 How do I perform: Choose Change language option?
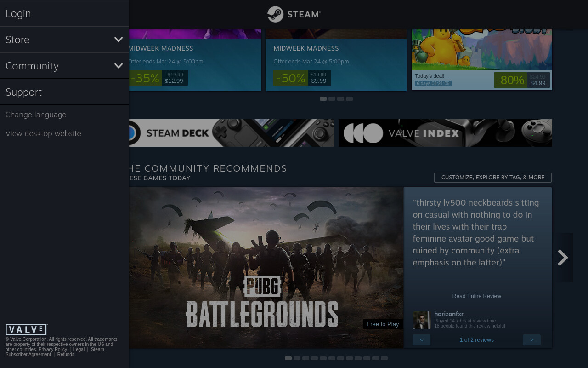click(x=36, y=115)
